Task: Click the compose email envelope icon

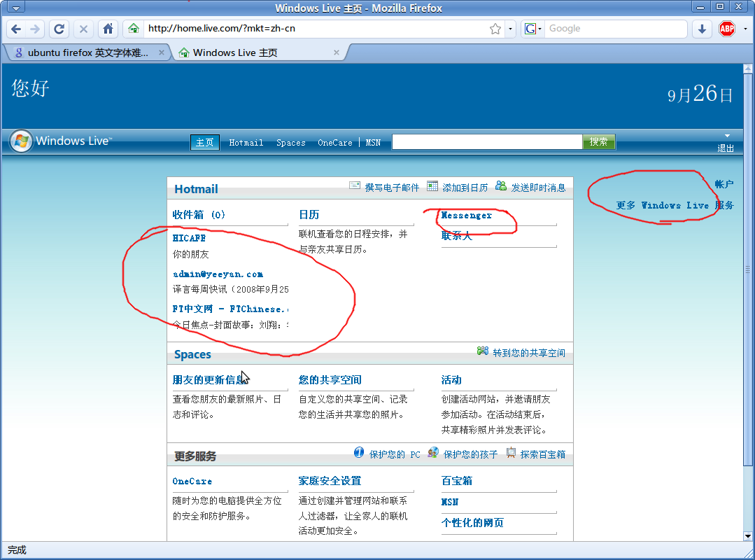Action: pos(354,186)
